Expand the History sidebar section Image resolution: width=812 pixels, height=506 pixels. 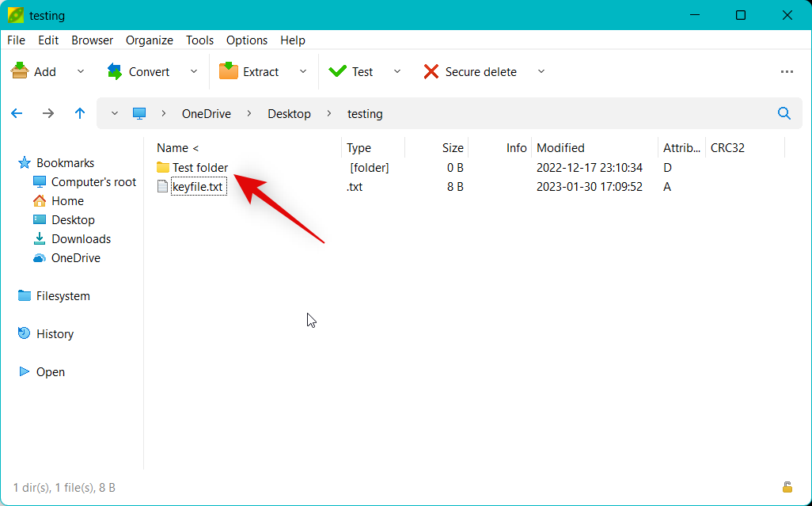(x=55, y=334)
